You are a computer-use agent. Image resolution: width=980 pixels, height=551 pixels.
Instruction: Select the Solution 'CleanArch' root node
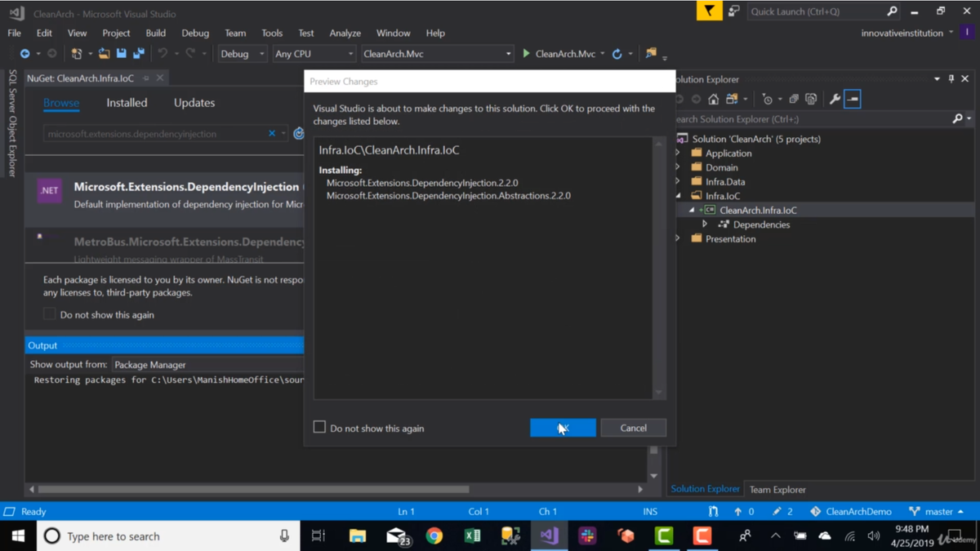[x=756, y=139]
